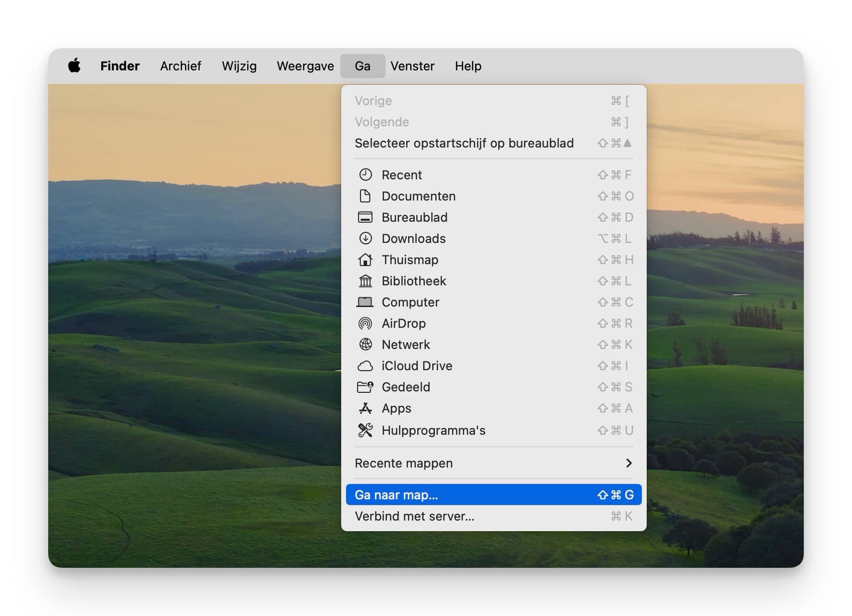Click the Bibliotheek building icon
This screenshot has width=852, height=616.
coord(365,281)
